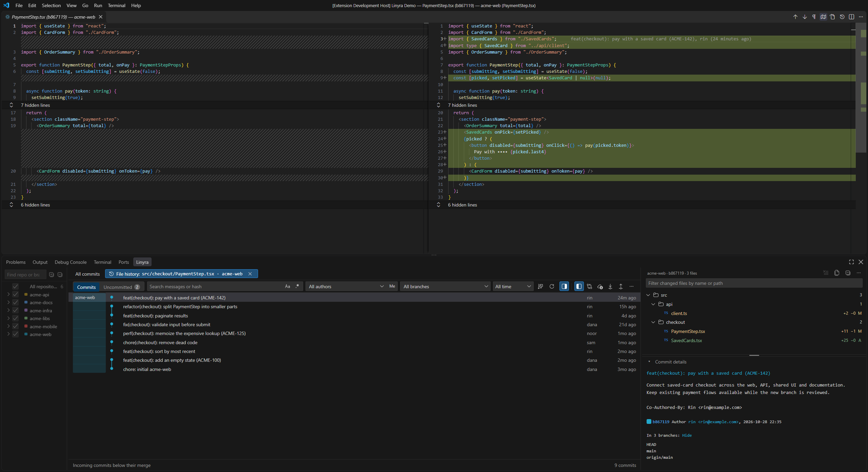868x472 pixels.
Task: Collapse all repositories minus icon
Action: coord(60,275)
